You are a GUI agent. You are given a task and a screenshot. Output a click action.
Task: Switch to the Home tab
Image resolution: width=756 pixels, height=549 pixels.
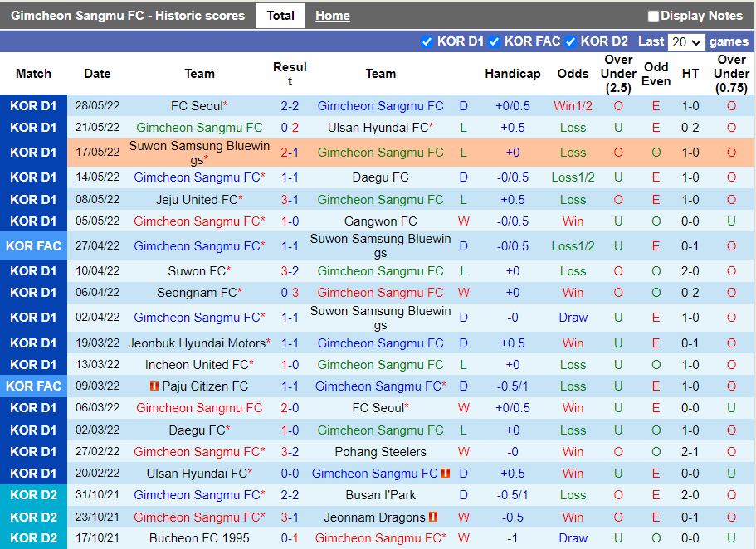point(332,15)
